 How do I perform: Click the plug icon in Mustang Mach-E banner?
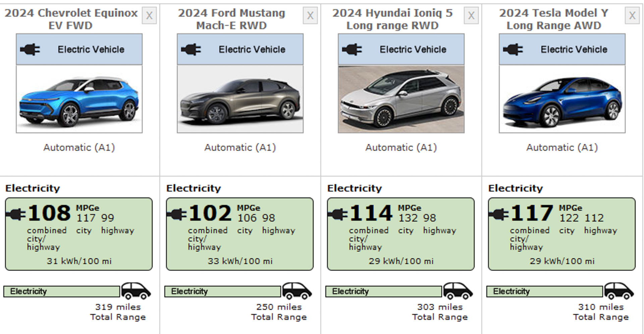pyautogui.click(x=191, y=50)
